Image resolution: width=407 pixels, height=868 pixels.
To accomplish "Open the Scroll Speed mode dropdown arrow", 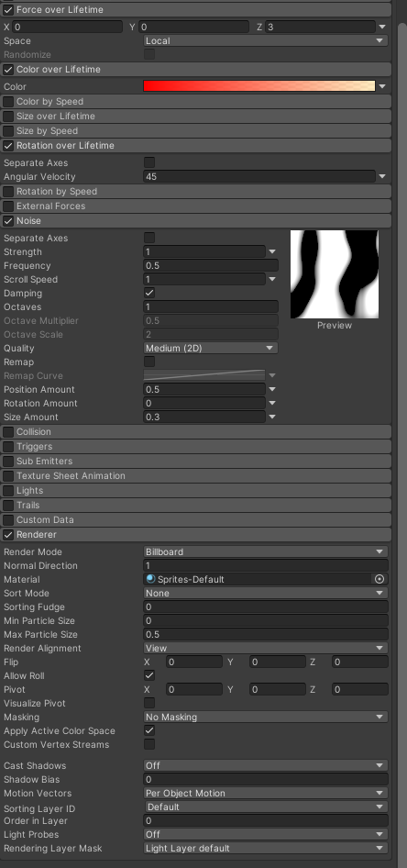I will click(x=272, y=280).
